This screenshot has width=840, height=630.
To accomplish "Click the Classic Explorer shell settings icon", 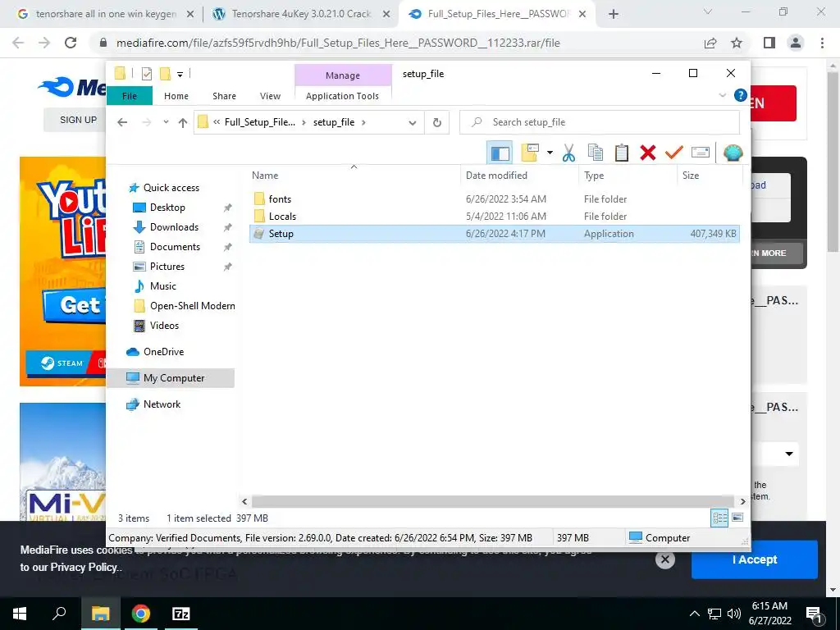I will pos(733,153).
